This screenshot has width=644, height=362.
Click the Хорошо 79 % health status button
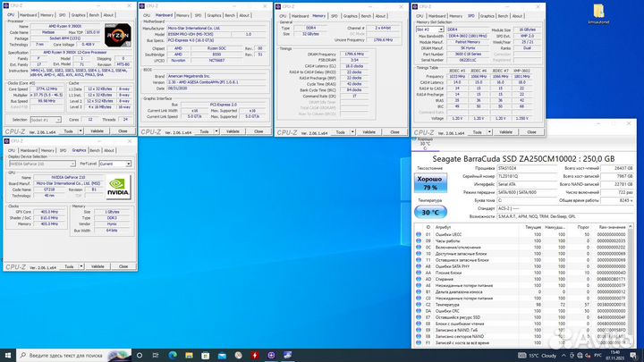430,183
